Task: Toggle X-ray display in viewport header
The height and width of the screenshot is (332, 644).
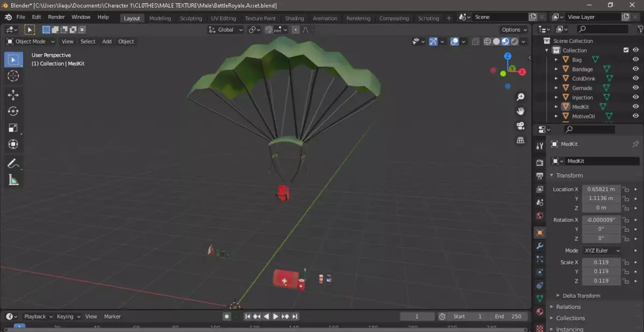Action: [475, 41]
